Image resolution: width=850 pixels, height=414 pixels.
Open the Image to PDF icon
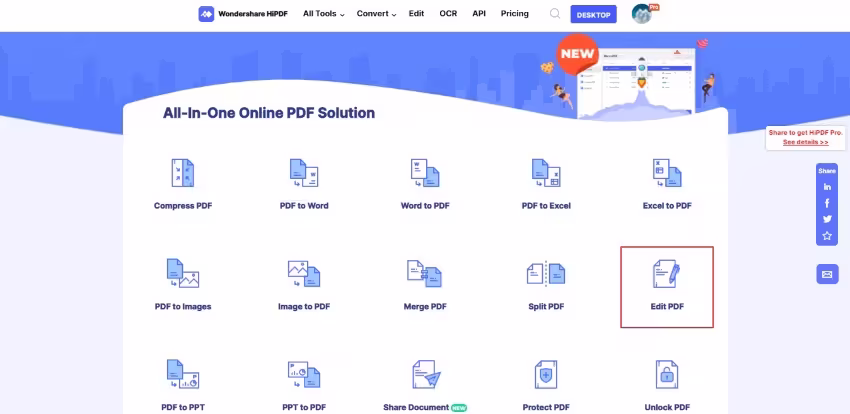[x=304, y=273]
